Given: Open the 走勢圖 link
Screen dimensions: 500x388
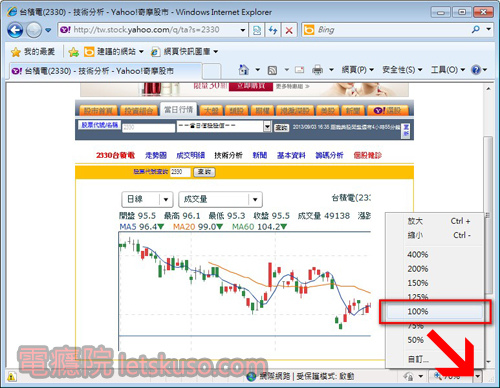Looking at the screenshot, I should (156, 155).
